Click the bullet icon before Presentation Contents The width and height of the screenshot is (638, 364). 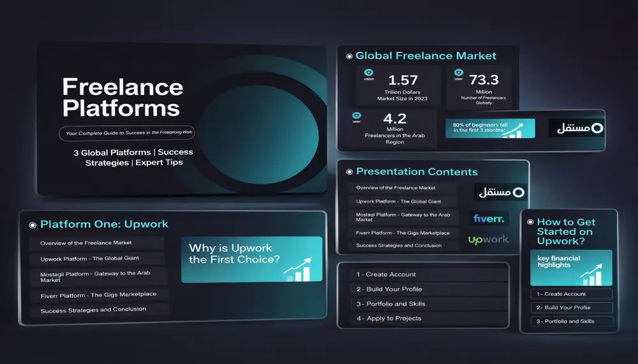pos(349,172)
